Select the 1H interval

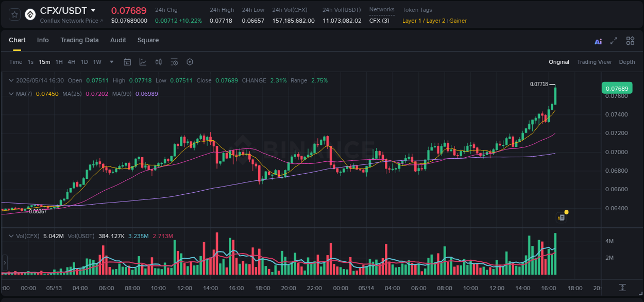tap(59, 62)
